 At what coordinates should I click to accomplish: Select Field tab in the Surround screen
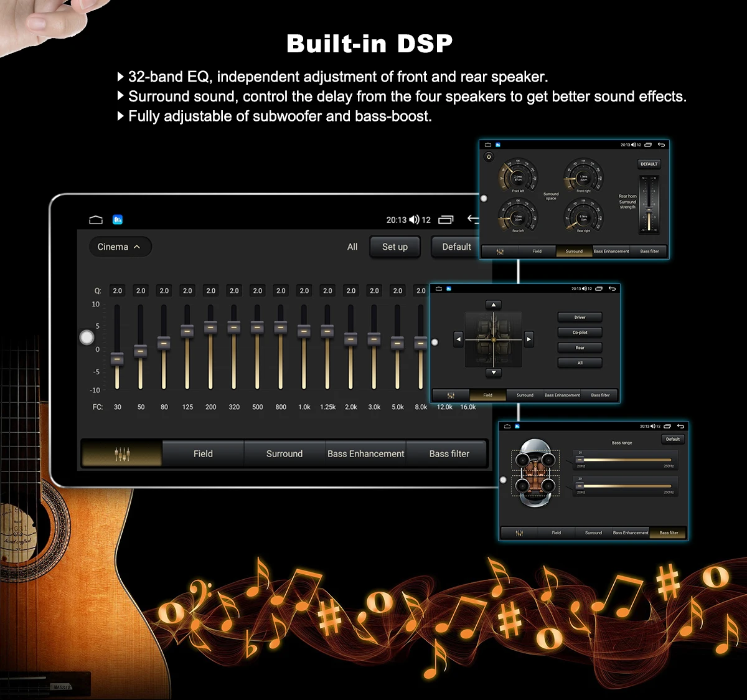tap(537, 251)
